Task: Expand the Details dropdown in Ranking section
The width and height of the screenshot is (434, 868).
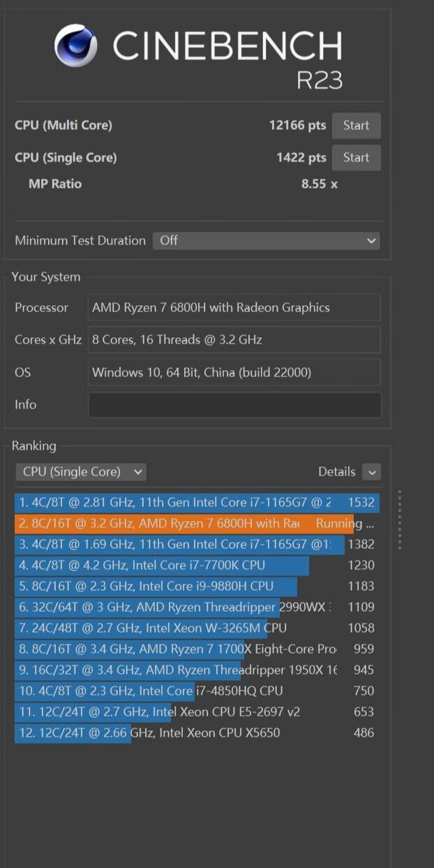Action: click(372, 471)
